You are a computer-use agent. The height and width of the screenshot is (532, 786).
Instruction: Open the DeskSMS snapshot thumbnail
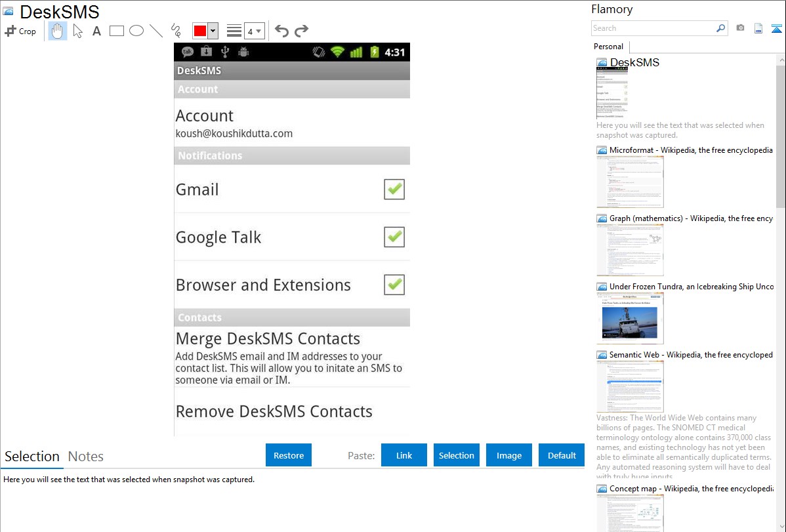(x=612, y=92)
